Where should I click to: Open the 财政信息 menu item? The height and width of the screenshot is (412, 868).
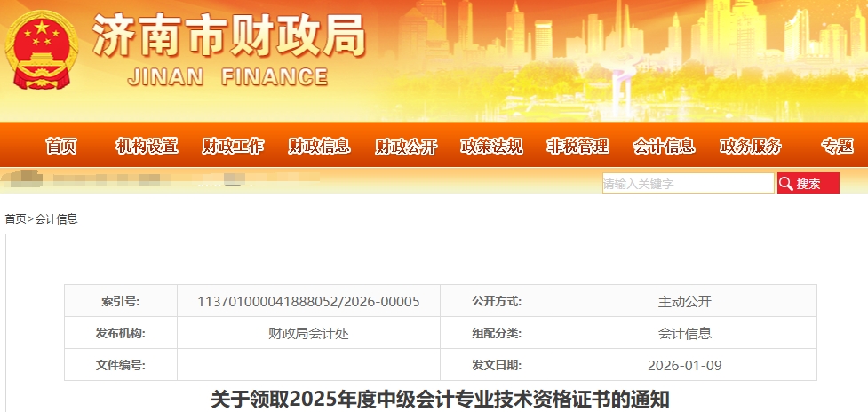click(320, 146)
